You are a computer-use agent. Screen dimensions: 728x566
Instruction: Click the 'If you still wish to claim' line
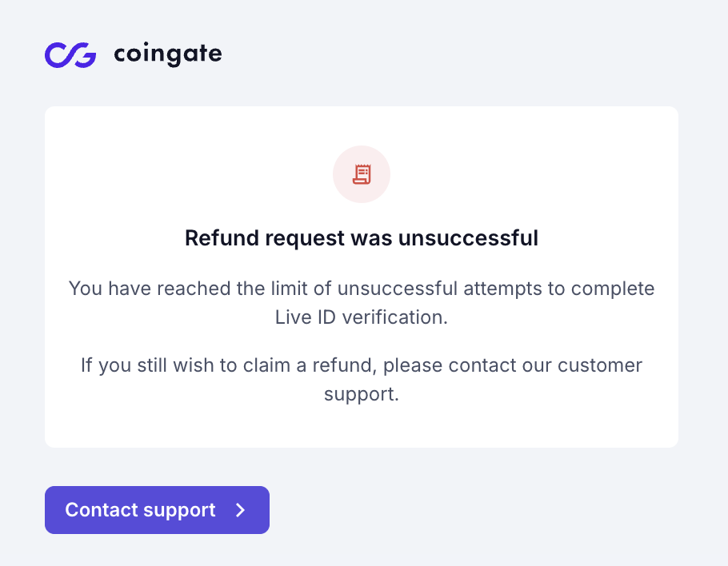tap(362, 365)
